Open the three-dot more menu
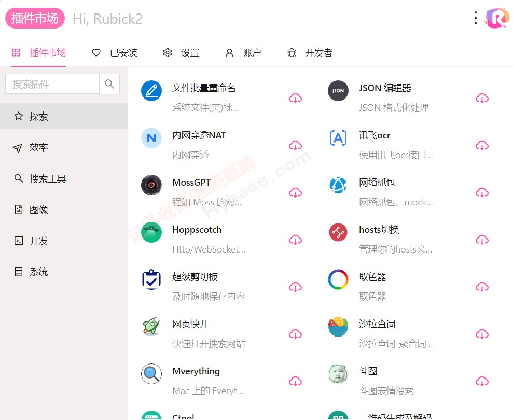 [x=475, y=18]
